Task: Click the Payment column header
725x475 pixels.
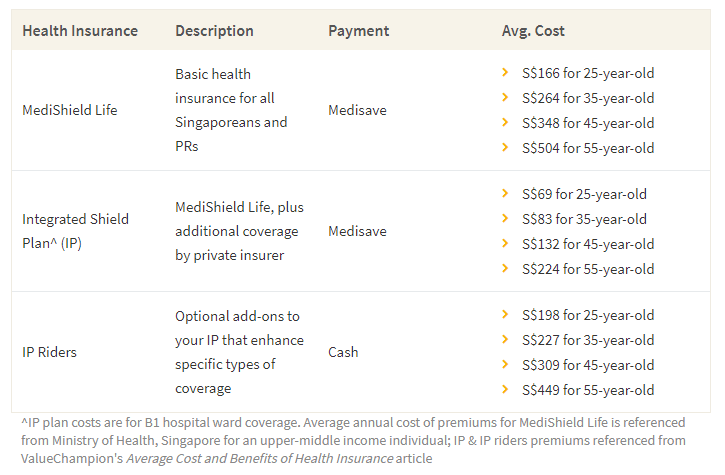Action: click(x=358, y=31)
